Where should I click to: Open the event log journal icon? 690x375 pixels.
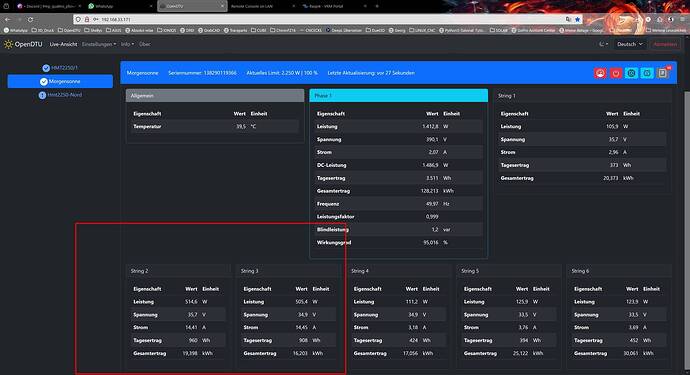[x=662, y=73]
